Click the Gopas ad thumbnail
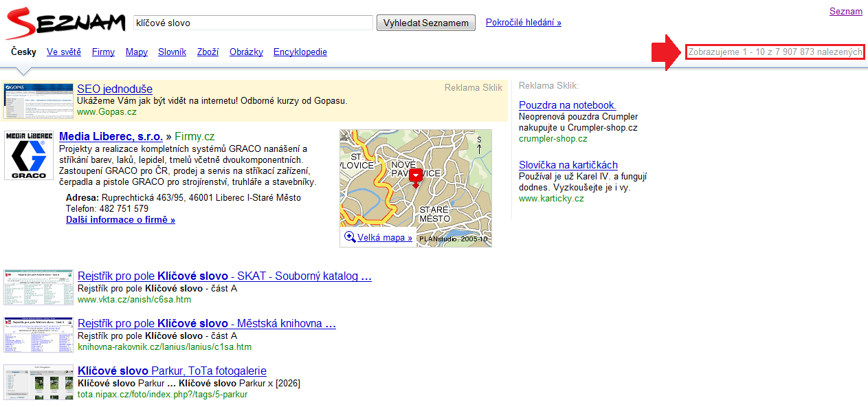 click(38, 101)
